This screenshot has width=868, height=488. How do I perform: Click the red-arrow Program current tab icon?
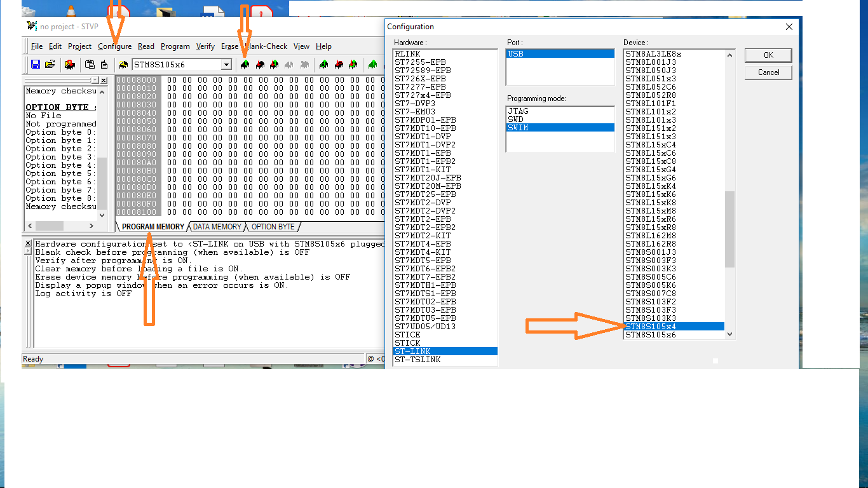point(259,64)
